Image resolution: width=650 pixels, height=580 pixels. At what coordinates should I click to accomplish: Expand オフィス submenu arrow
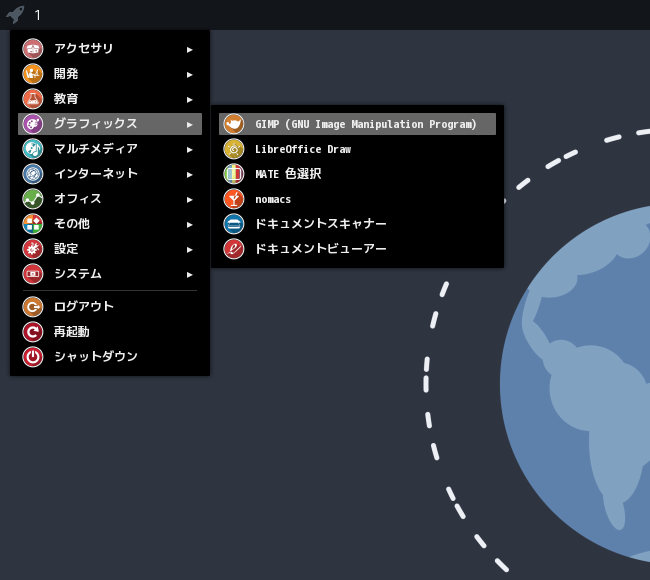pyautogui.click(x=189, y=199)
